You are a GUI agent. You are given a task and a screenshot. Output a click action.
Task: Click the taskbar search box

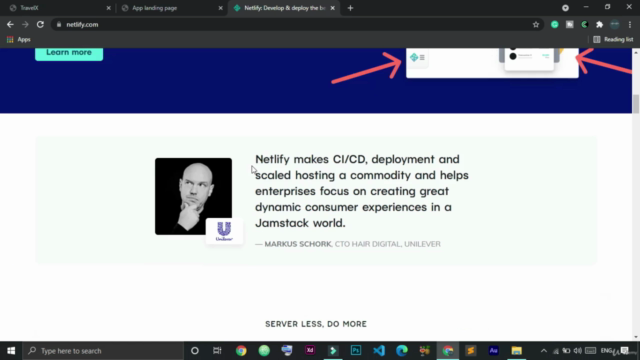point(103,351)
